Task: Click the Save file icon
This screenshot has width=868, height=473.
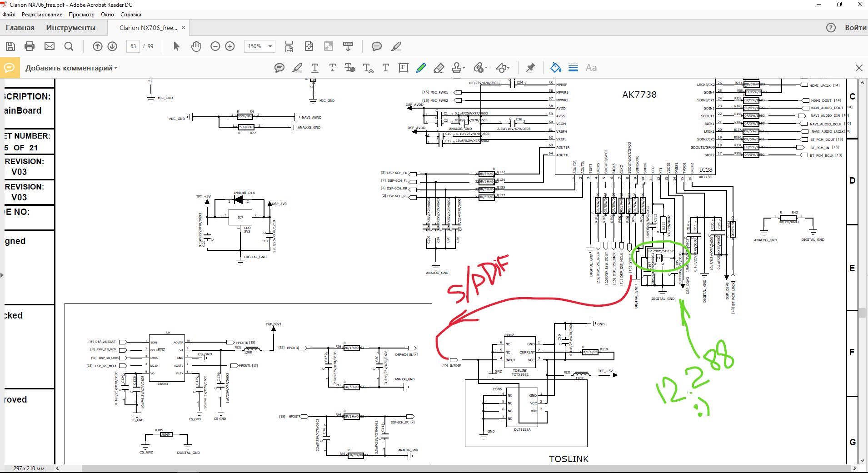Action: (10, 46)
